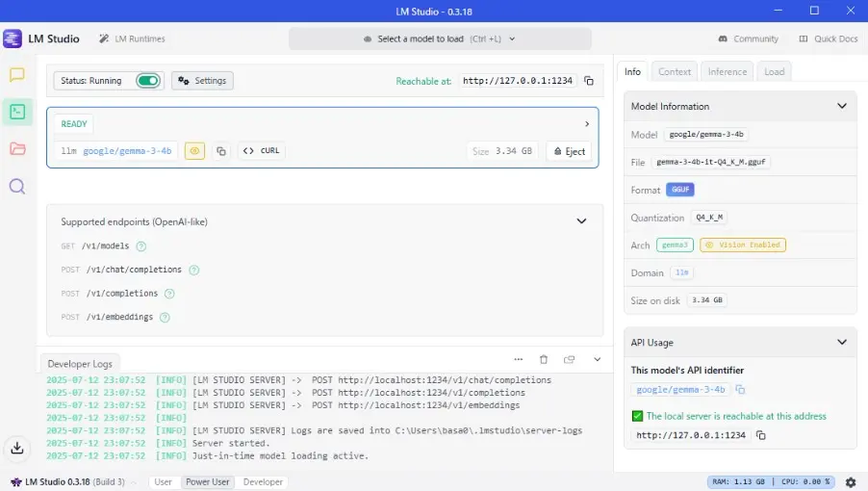Click the READY status badge

pyautogui.click(x=74, y=124)
